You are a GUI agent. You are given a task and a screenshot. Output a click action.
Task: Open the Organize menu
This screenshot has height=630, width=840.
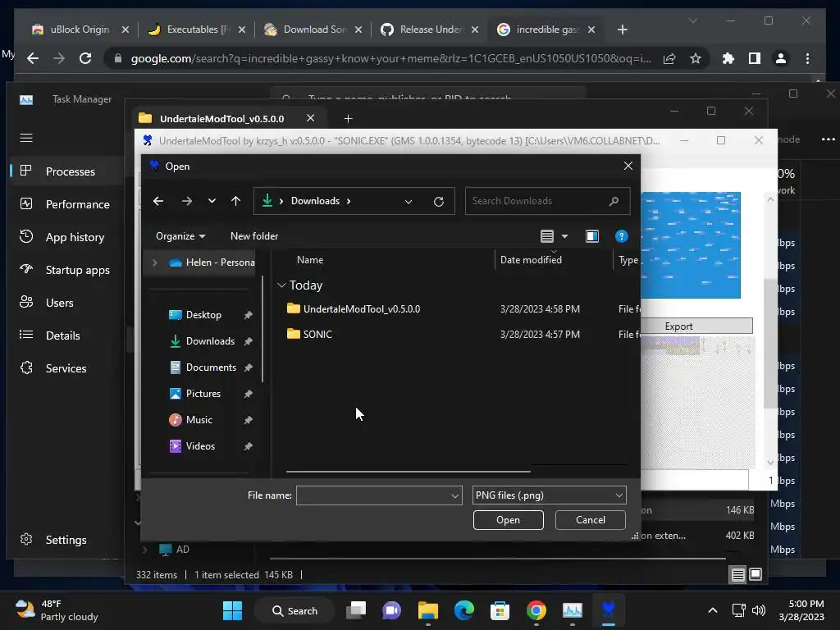tap(180, 236)
